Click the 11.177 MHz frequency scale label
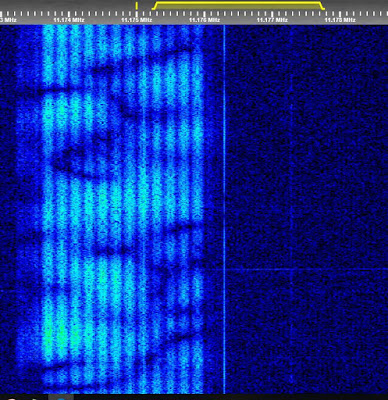388x400 pixels. click(x=272, y=20)
